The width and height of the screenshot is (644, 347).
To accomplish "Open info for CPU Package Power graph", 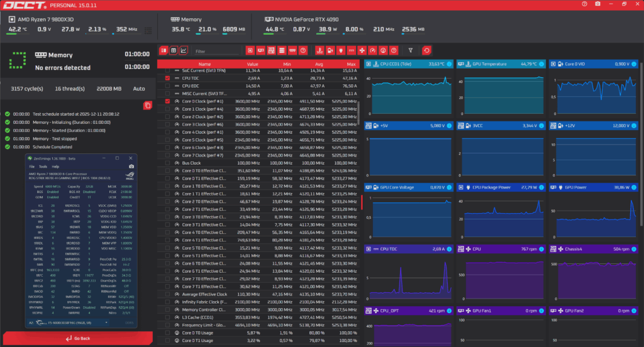I will pos(541,187).
